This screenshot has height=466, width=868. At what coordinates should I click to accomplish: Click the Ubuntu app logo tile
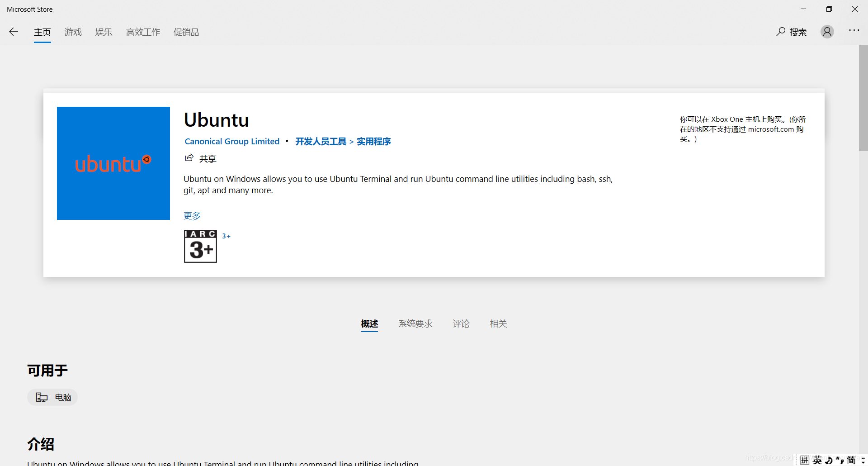coord(113,163)
